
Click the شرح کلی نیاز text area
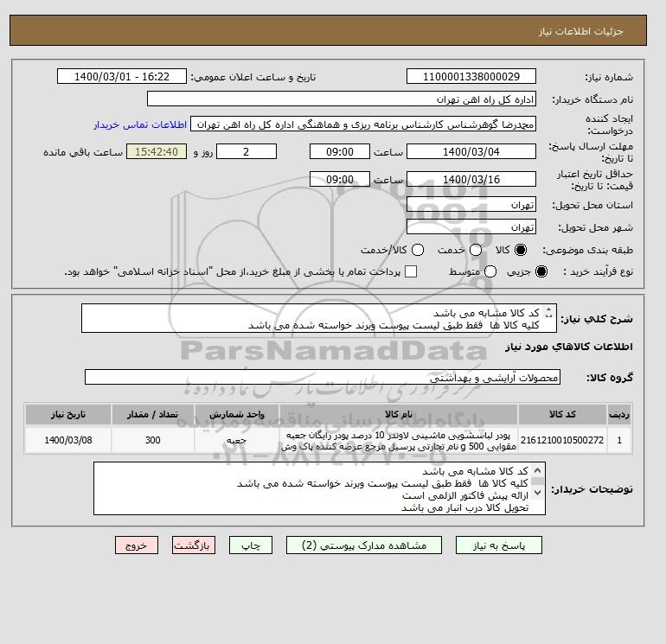(x=319, y=318)
